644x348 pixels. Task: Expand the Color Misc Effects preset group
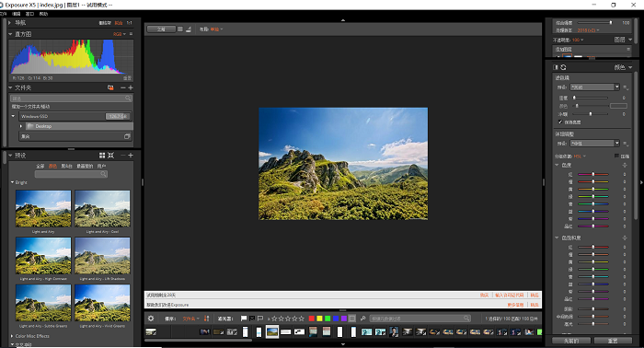point(12,336)
